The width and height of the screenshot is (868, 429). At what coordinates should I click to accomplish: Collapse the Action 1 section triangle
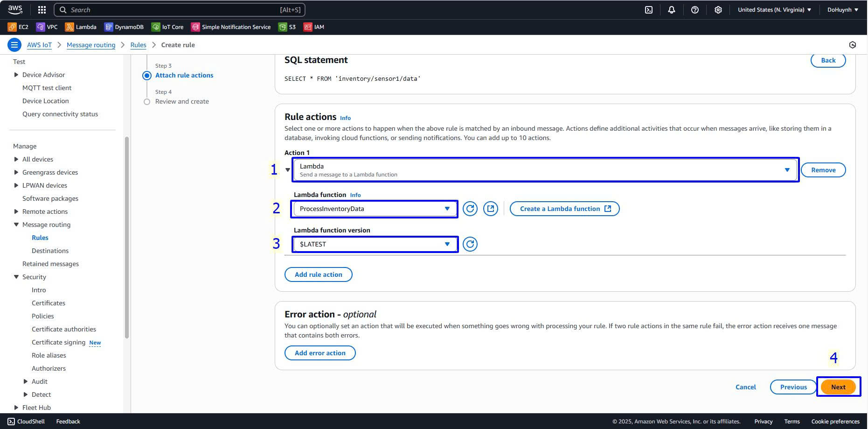[288, 170]
